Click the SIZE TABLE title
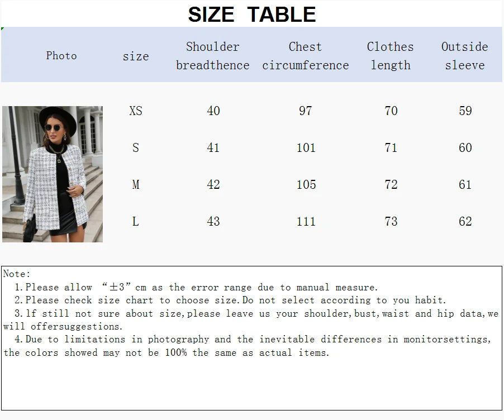 (251, 15)
